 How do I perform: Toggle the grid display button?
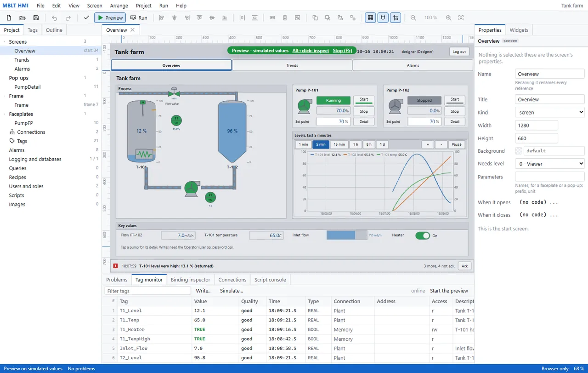(x=370, y=18)
